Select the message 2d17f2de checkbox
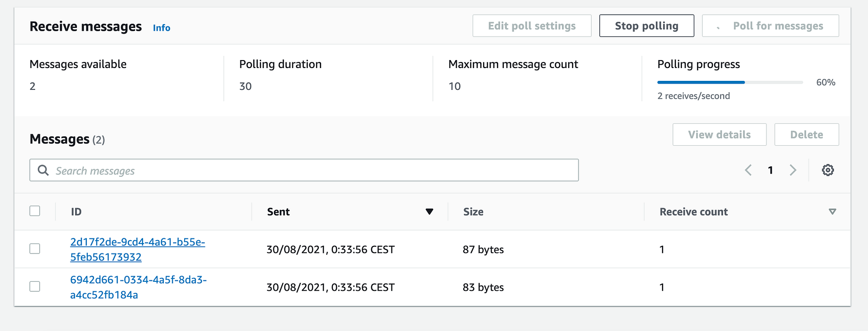This screenshot has width=868, height=331. click(x=35, y=249)
